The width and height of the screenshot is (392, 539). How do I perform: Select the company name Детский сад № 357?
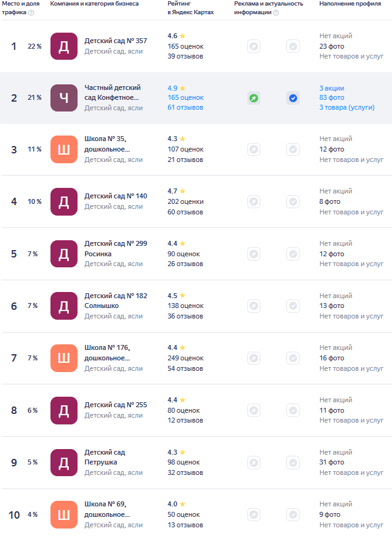(116, 41)
